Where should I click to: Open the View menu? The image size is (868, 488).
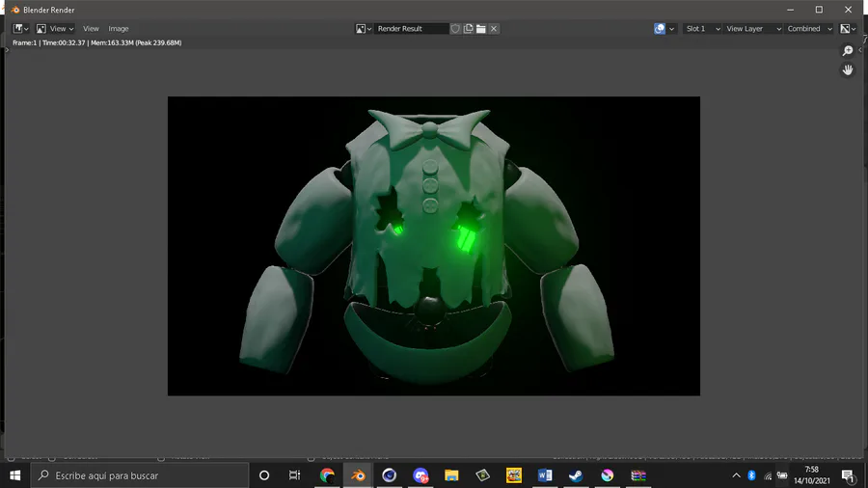91,29
